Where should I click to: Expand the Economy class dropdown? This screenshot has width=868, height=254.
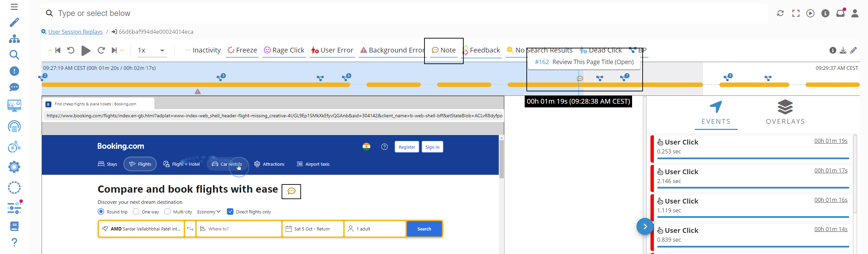coord(209,212)
